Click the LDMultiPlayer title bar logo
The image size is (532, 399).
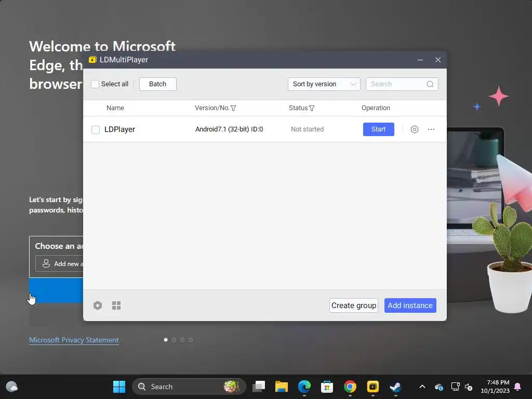click(92, 60)
